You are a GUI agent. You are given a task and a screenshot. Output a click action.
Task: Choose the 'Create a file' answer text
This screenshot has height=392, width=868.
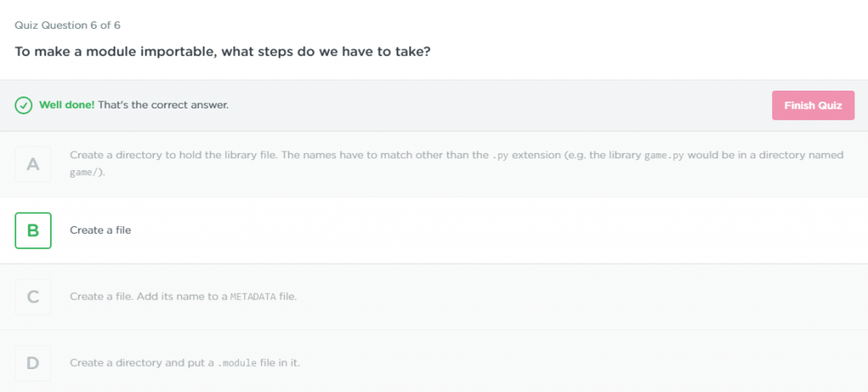click(x=100, y=230)
